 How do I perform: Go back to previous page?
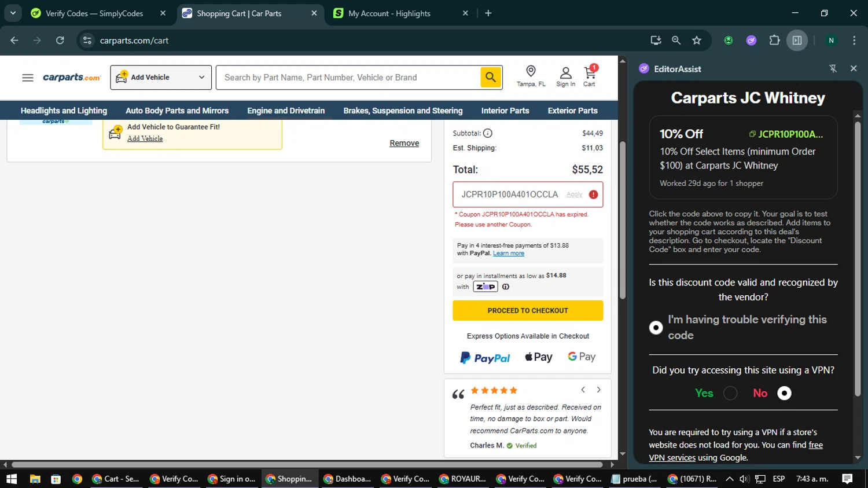click(x=14, y=40)
